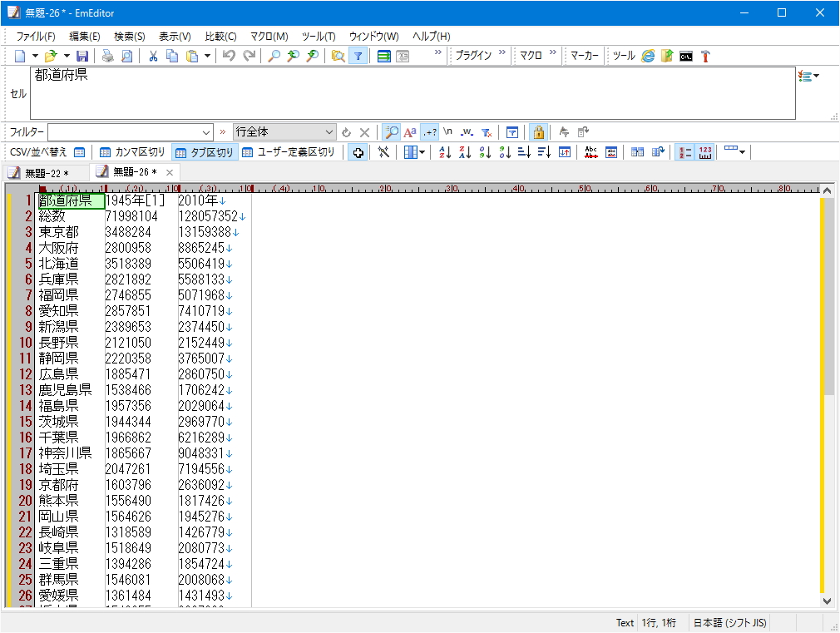The image size is (840, 633).
Task: Open the マクロ(M) menu
Action: [x=269, y=37]
